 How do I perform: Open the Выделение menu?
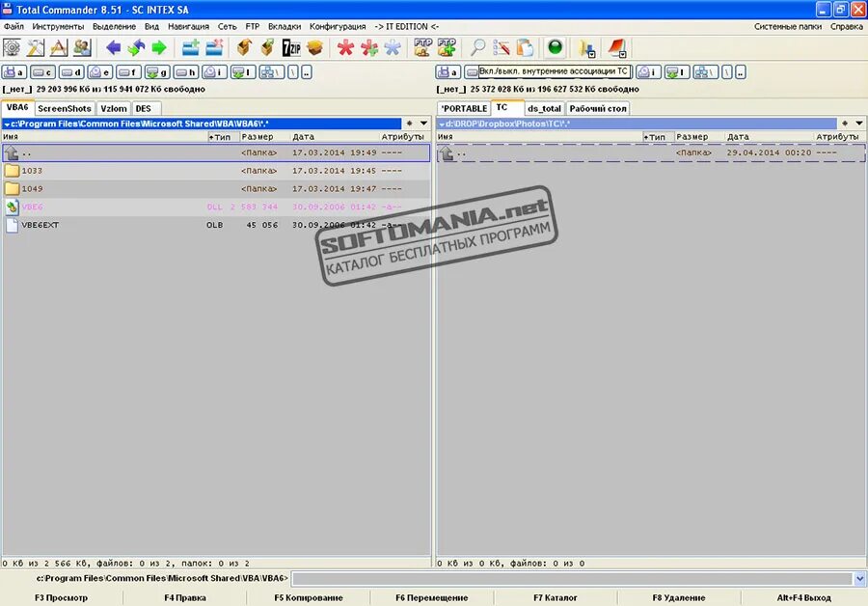[114, 26]
